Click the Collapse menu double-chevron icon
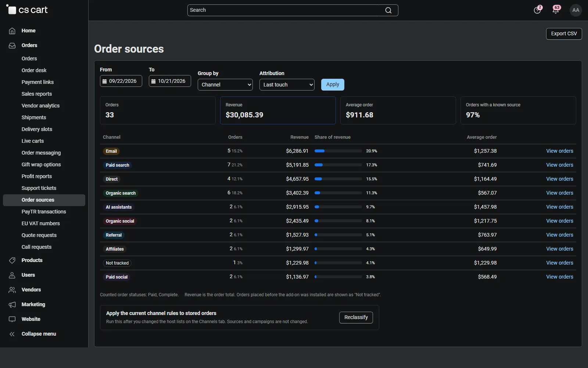This screenshot has width=588, height=368. pos(12,334)
